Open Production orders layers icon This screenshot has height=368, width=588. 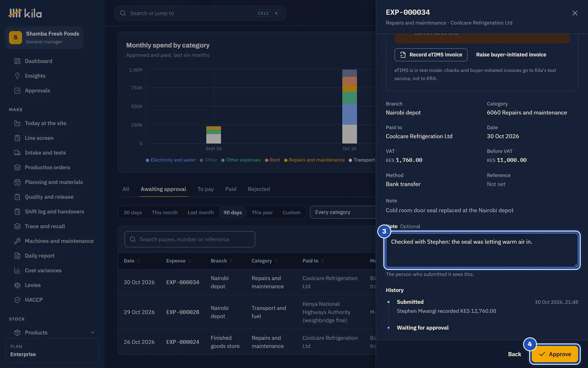point(17,167)
